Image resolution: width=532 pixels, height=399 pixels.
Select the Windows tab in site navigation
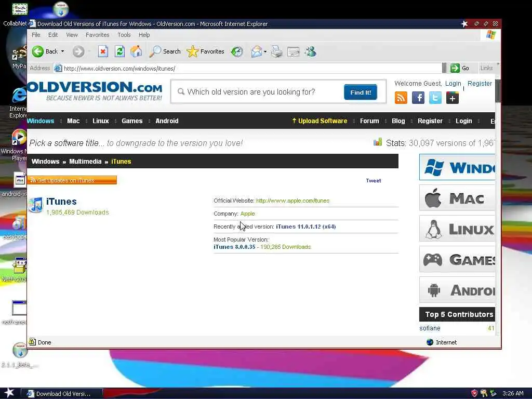(41, 121)
